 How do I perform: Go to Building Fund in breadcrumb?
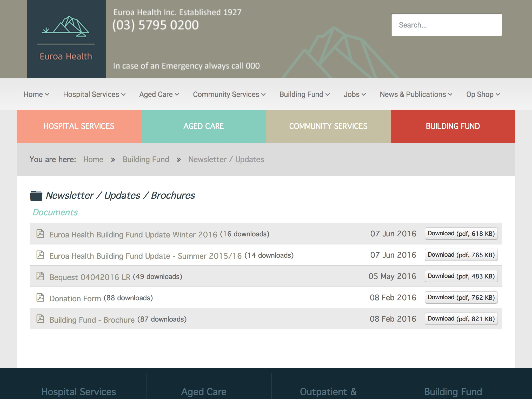click(x=146, y=159)
